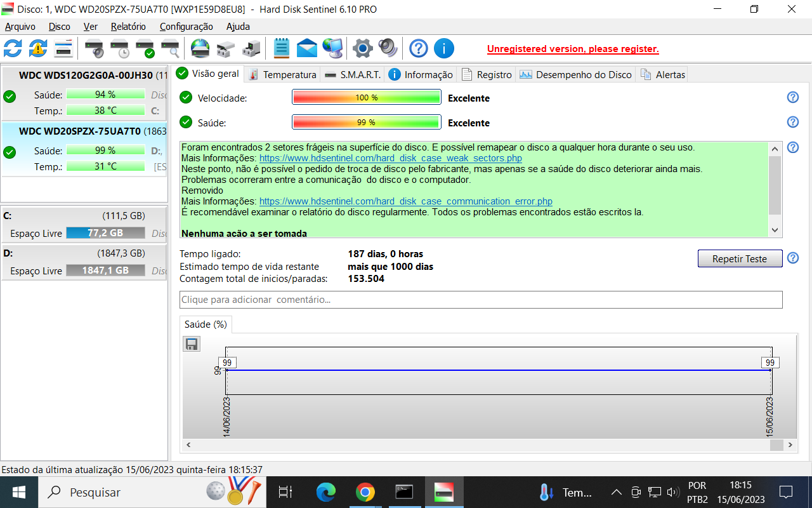Click help icon next to Velocidade
Image resolution: width=812 pixels, height=508 pixels.
[792, 97]
